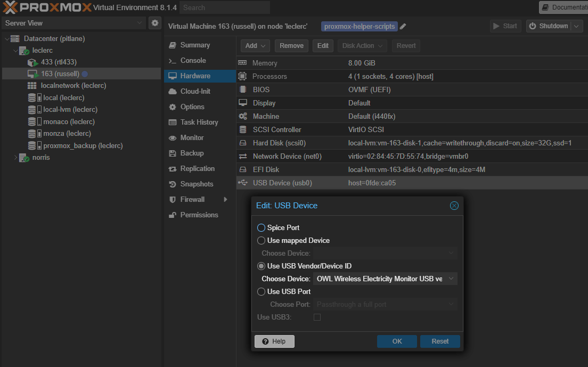Collapse the Datacenter (pitlane) tree
Screen dimensions: 588x367
coord(7,38)
